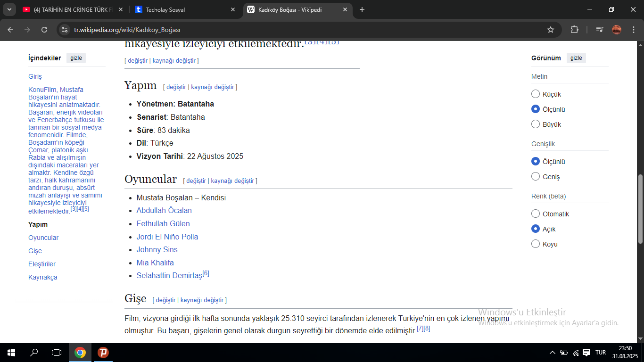Jump to Eleştiriler in the contents

(x=42, y=264)
